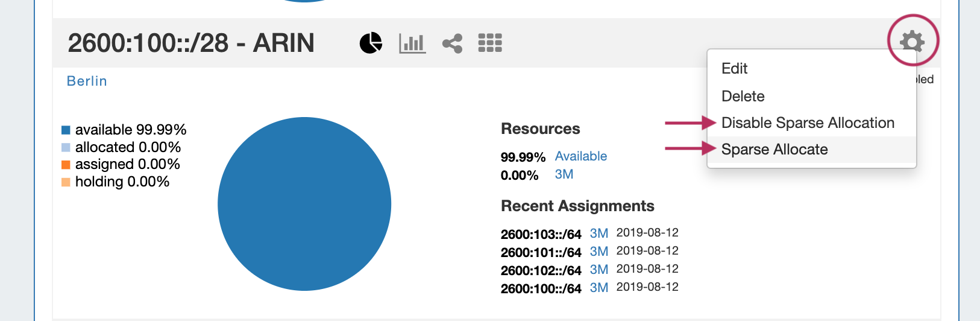Open the Berlin region link
Screen dimensions: 980x321
(x=87, y=81)
